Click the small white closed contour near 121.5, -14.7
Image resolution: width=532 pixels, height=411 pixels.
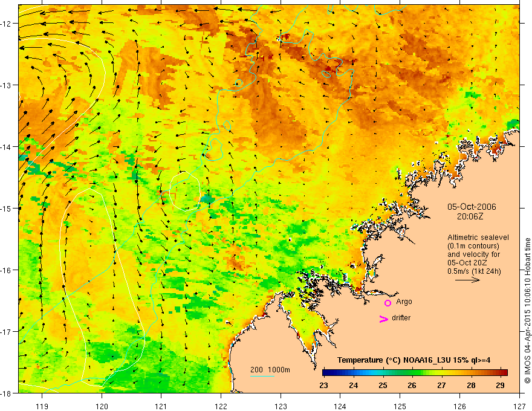[x=184, y=191]
